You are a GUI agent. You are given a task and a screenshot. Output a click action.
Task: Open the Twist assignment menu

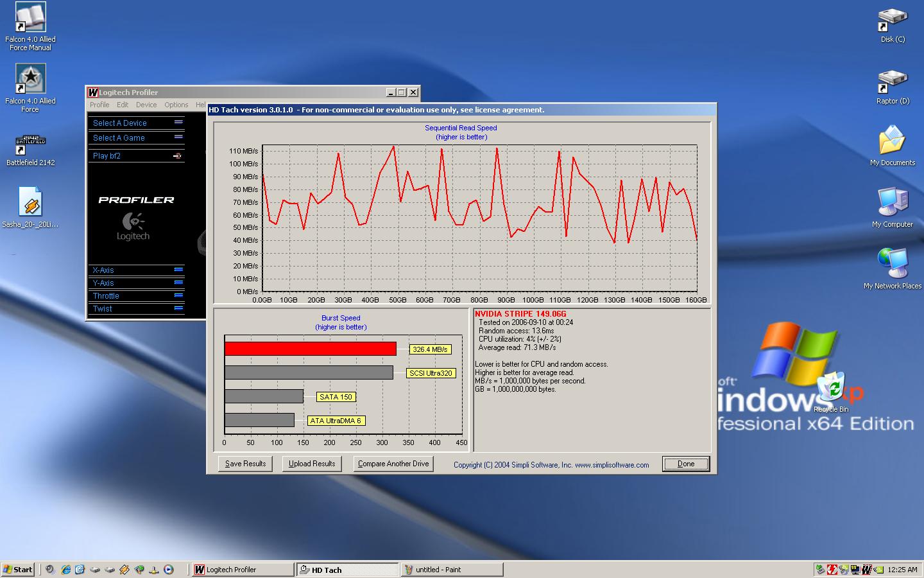point(178,308)
